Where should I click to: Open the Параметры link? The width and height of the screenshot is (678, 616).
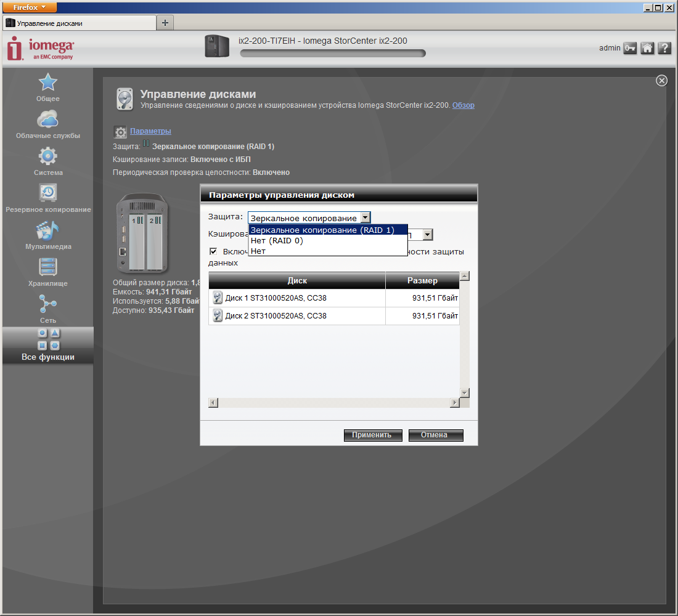[150, 131]
